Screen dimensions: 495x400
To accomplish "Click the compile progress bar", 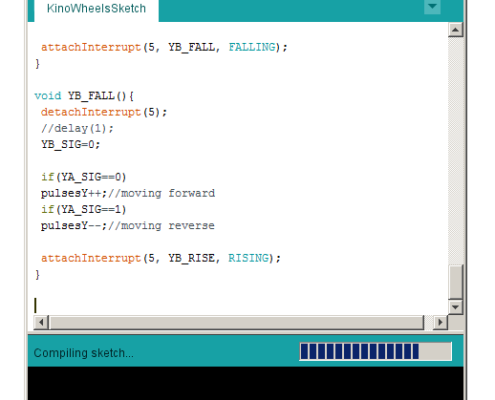I will [x=376, y=351].
